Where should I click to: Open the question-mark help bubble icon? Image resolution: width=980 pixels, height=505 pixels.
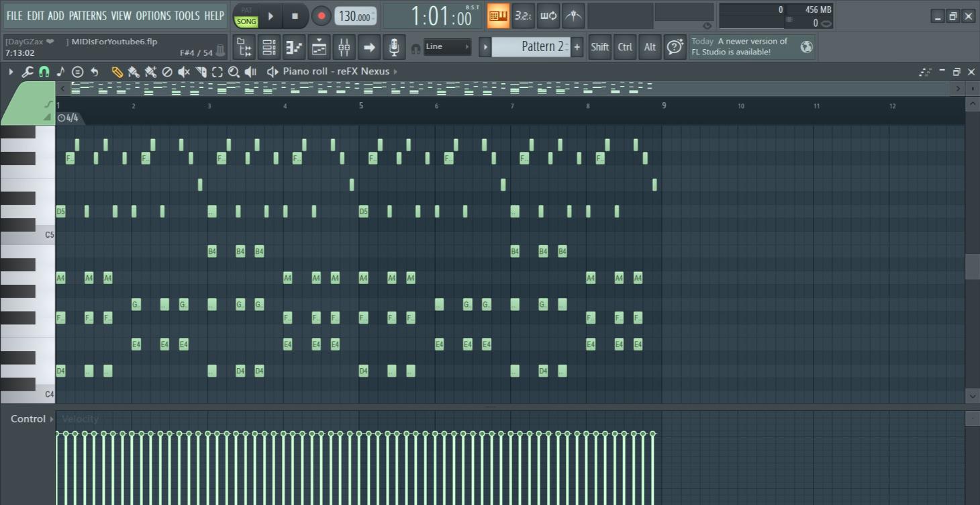coord(675,47)
